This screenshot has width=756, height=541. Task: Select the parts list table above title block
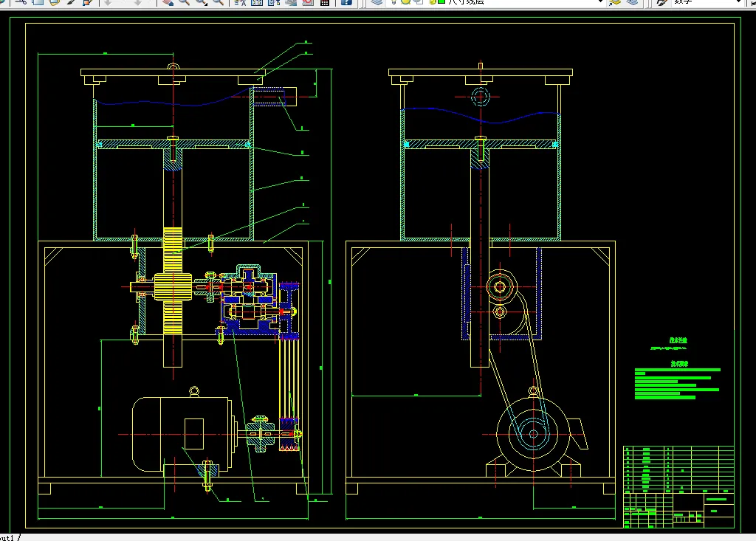(678, 469)
